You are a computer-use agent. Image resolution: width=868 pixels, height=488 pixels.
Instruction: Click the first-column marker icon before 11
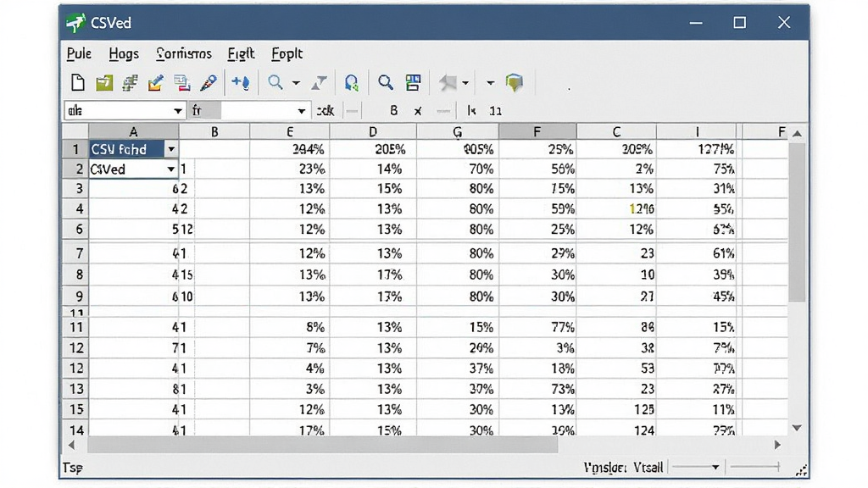(471, 111)
